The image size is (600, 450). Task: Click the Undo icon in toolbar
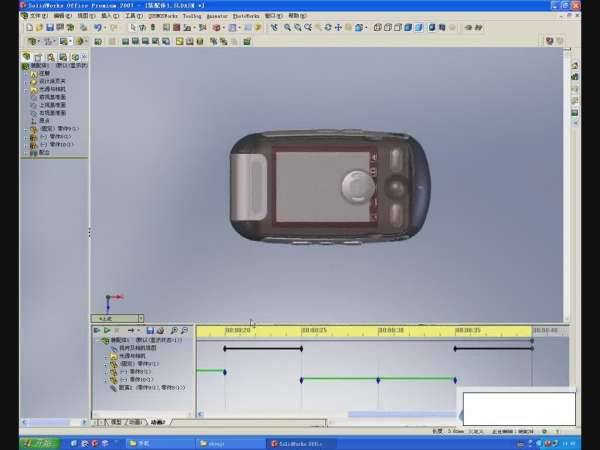(x=98, y=28)
